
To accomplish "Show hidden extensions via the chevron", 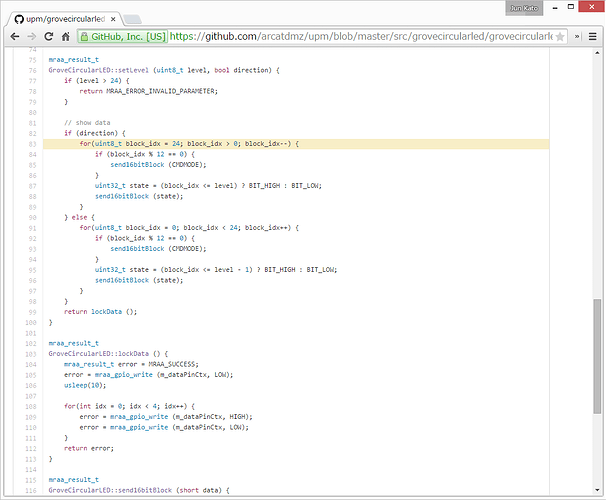I will point(577,36).
